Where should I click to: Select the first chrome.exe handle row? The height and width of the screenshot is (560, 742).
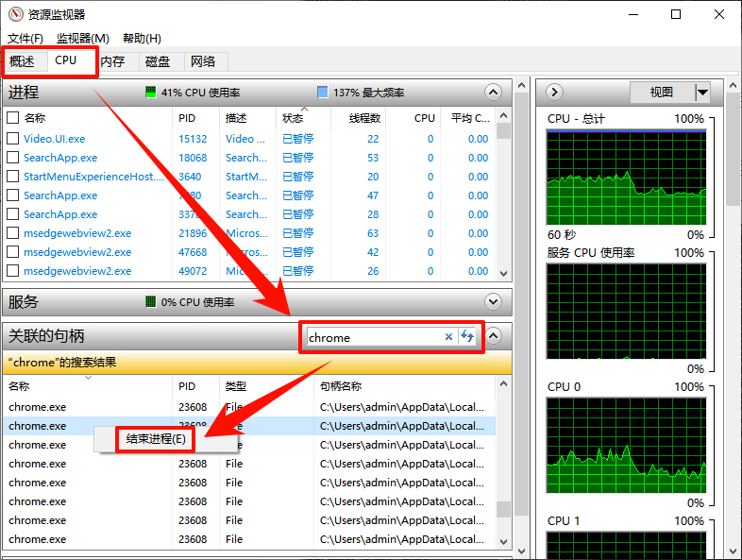(x=249, y=407)
